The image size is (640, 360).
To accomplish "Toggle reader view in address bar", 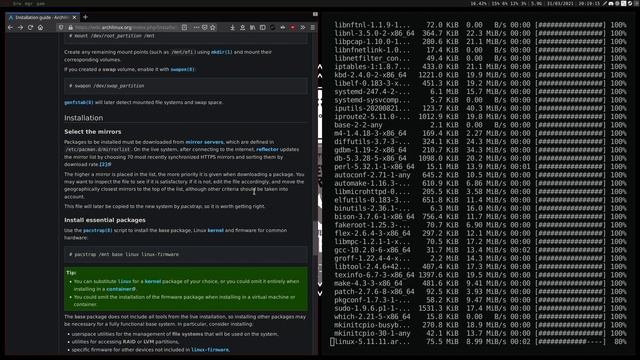I will coord(184,27).
